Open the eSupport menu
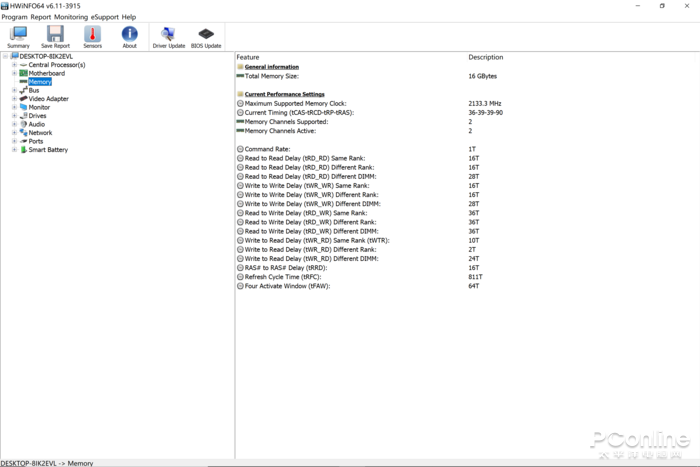 tap(105, 17)
